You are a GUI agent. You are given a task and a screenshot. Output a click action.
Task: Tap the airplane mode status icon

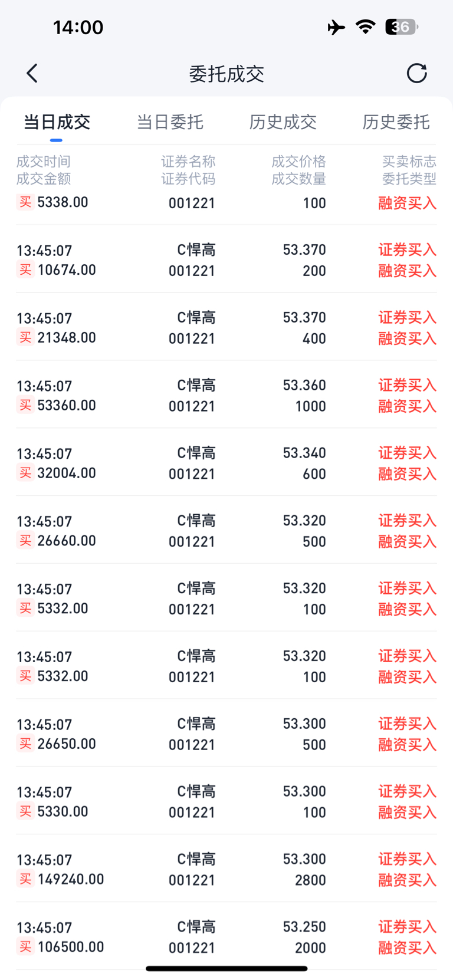tap(336, 27)
